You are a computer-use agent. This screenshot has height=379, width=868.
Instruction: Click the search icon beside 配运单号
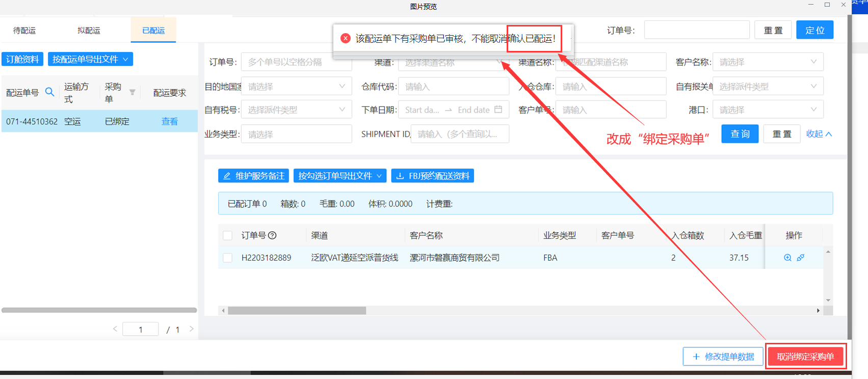pyautogui.click(x=49, y=92)
